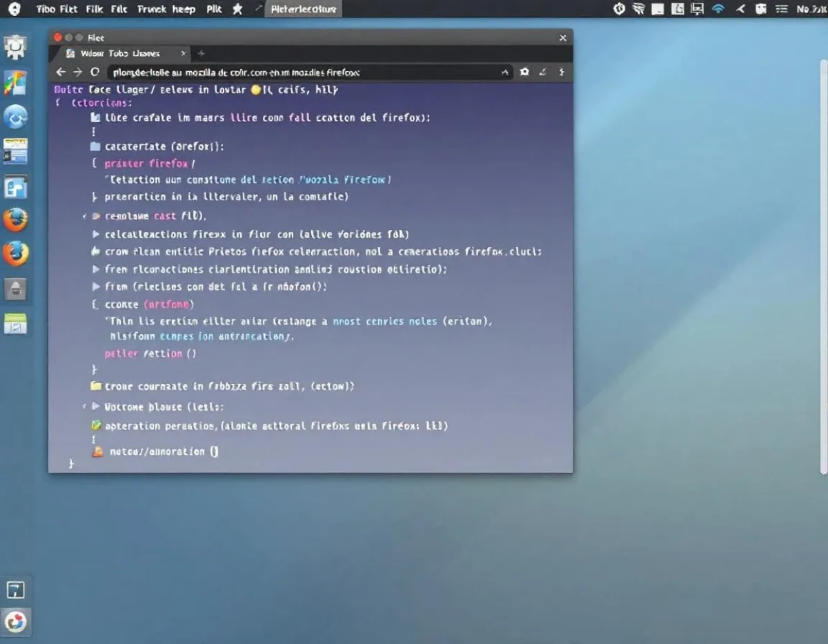
Task: Click into the URL address bar
Action: coord(310,72)
